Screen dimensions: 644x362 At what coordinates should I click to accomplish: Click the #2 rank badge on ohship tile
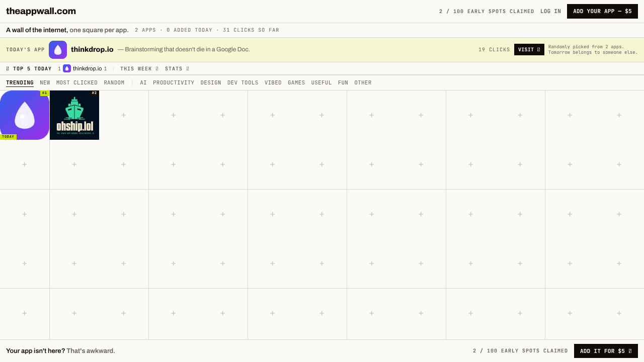pos(94,93)
